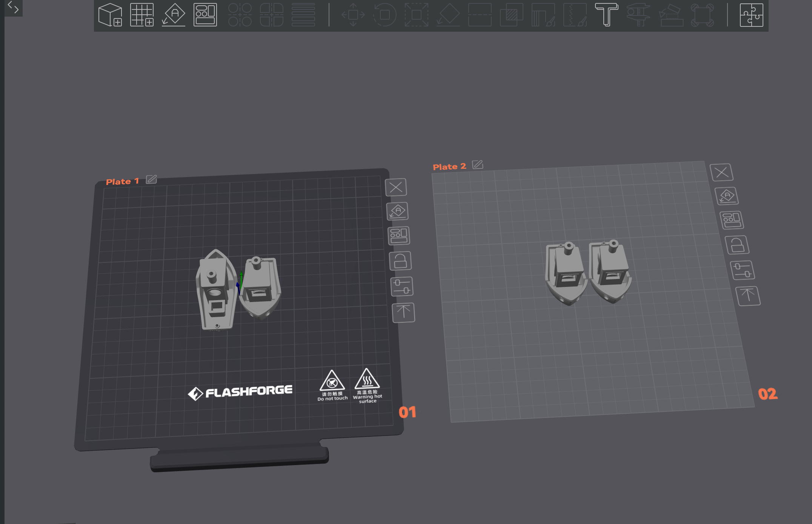Toggle the lock on Plate 1
Viewport: 812px width, 524px height.
(x=400, y=261)
